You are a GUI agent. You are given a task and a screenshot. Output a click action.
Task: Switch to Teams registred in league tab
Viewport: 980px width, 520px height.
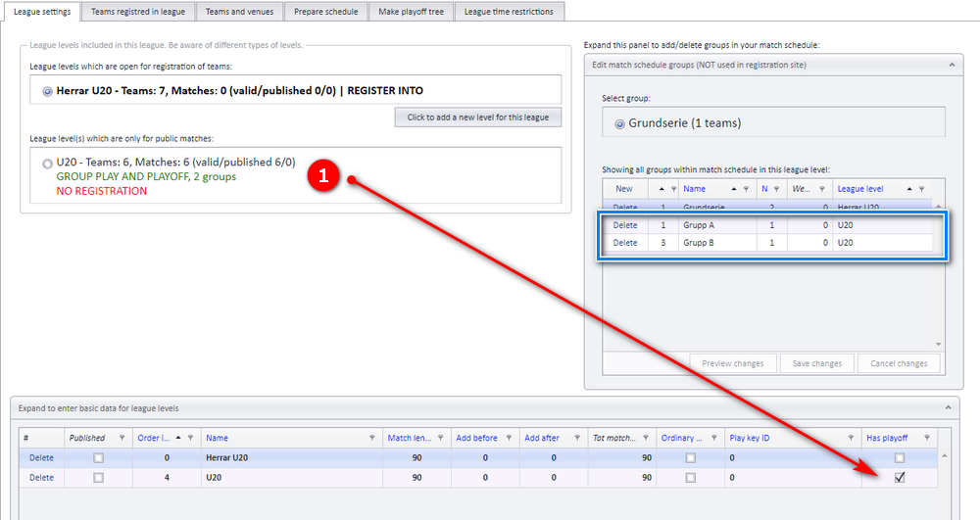138,11
